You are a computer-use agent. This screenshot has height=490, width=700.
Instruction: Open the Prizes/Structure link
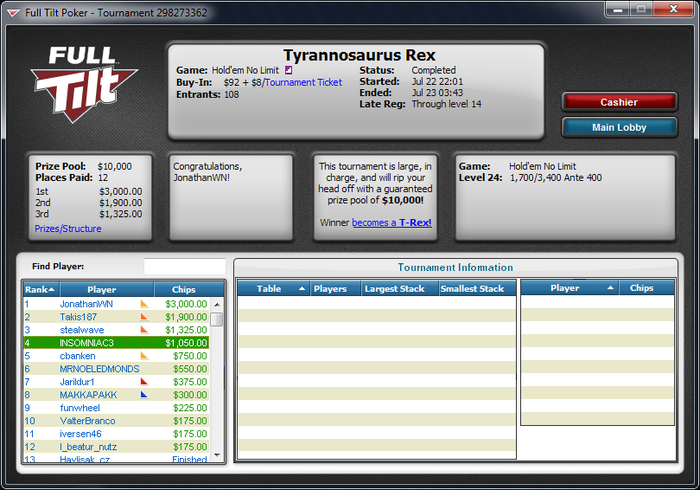(68, 228)
